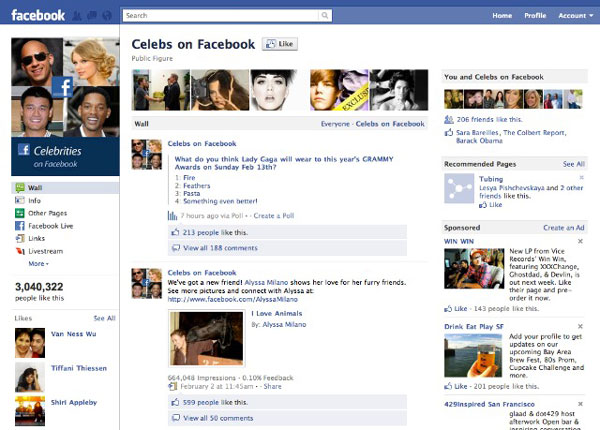Click the friends icon beside 206 friends like this
Image resolution: width=600 pixels, height=430 pixels.
(x=449, y=119)
